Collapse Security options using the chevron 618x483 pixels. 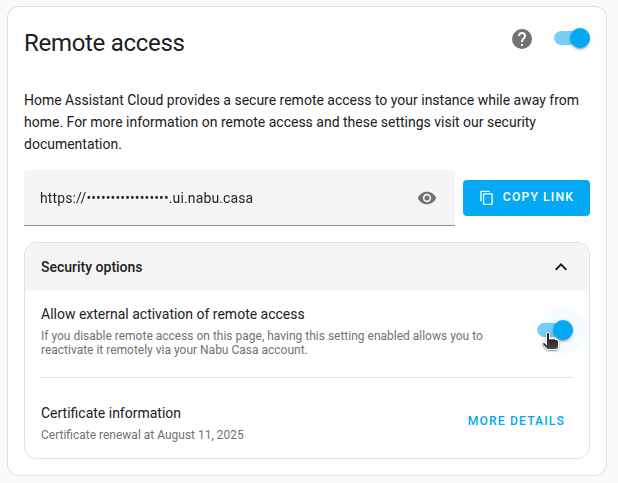click(x=561, y=267)
